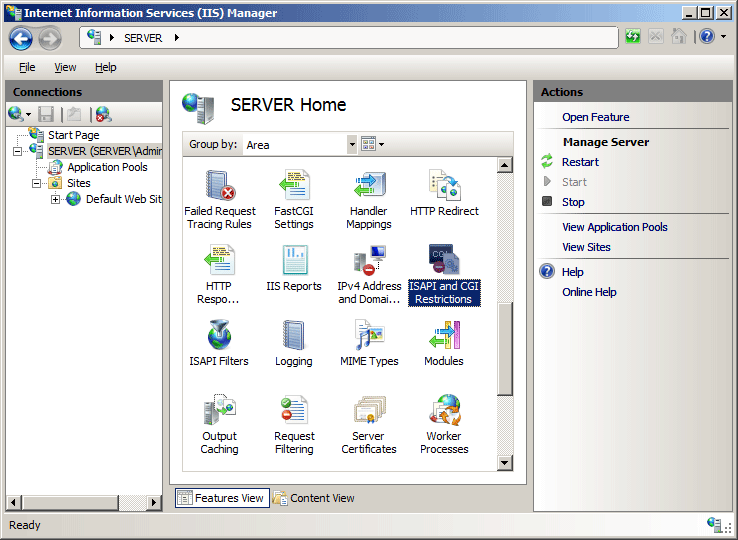This screenshot has height=540, width=738.
Task: Open the Group by Area combo box
Action: click(x=300, y=145)
